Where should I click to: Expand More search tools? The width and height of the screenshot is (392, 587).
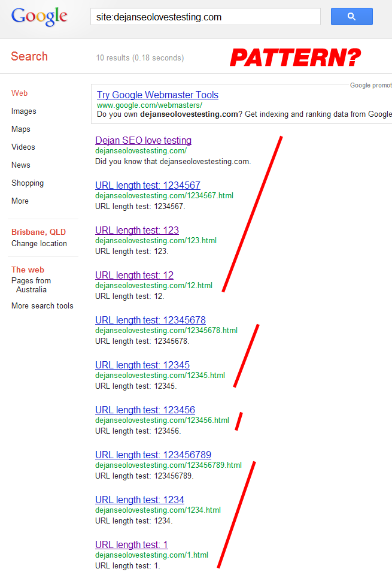(x=42, y=306)
